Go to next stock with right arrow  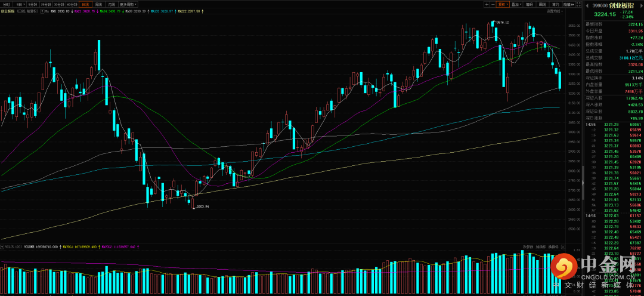(641, 5)
